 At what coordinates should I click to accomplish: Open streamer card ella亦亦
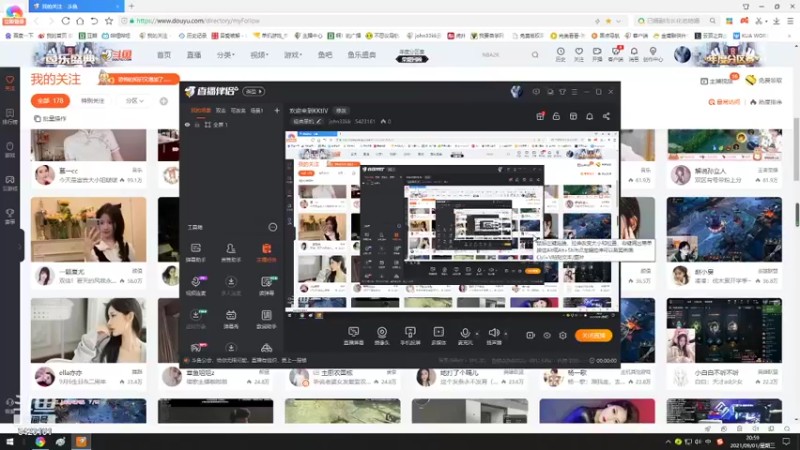[88, 342]
